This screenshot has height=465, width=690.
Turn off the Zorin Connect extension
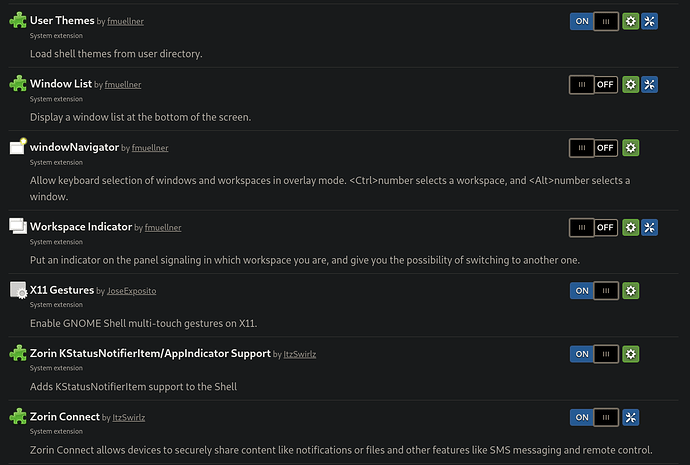pos(594,417)
